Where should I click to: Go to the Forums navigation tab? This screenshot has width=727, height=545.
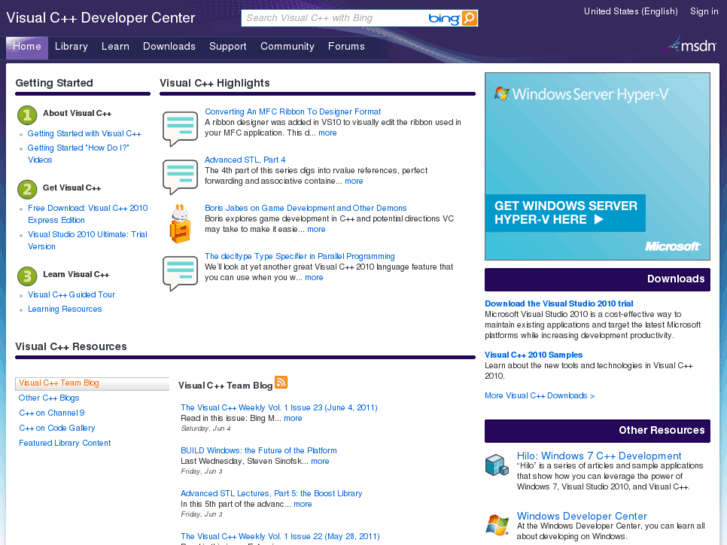pyautogui.click(x=346, y=46)
